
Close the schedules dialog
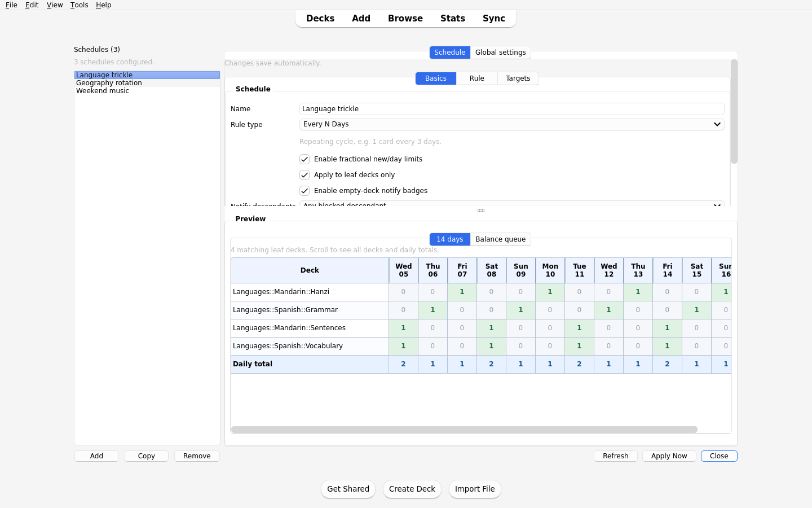(719, 456)
